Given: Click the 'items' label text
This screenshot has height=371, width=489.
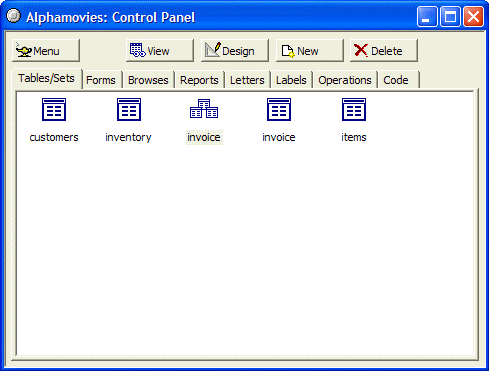Looking at the screenshot, I should (x=354, y=137).
